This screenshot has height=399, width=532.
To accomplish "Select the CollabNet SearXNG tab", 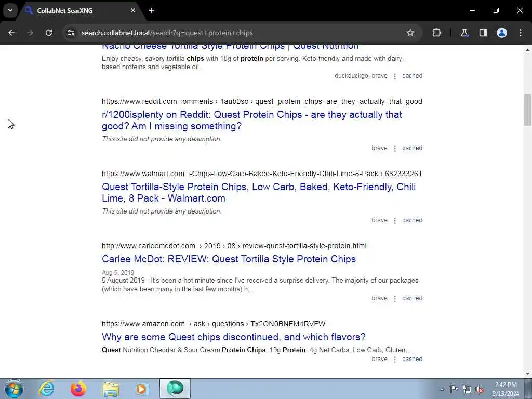I will coord(81,10).
